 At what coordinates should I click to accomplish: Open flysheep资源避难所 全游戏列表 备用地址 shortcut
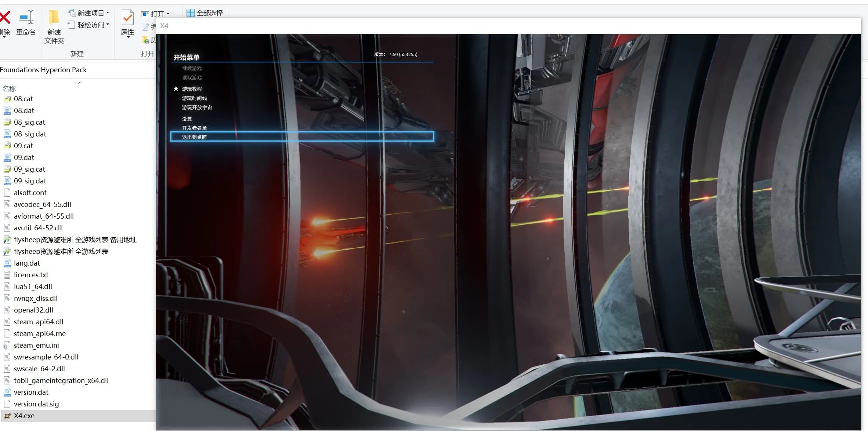[75, 240]
